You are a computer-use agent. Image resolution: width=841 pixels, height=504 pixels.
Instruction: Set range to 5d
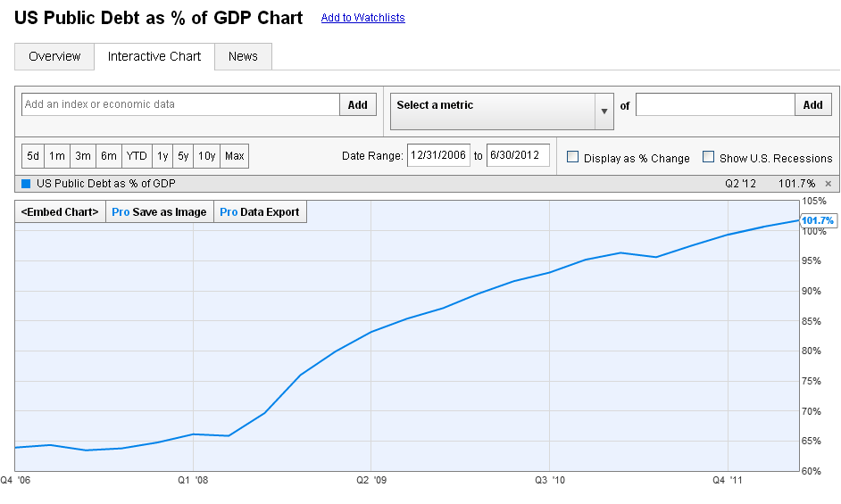click(x=33, y=156)
